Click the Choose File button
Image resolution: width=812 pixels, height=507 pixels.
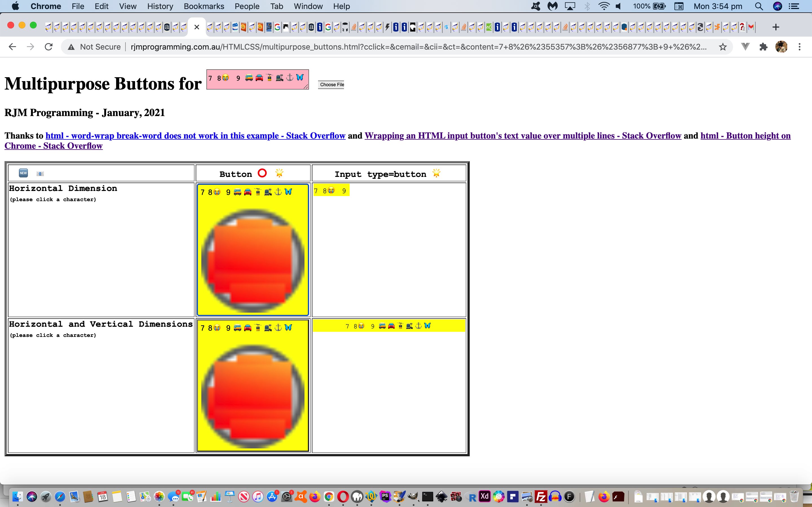click(x=332, y=84)
